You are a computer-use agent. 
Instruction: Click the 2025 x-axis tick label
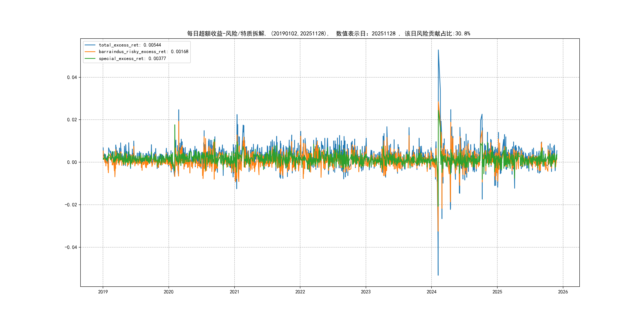tap(497, 292)
